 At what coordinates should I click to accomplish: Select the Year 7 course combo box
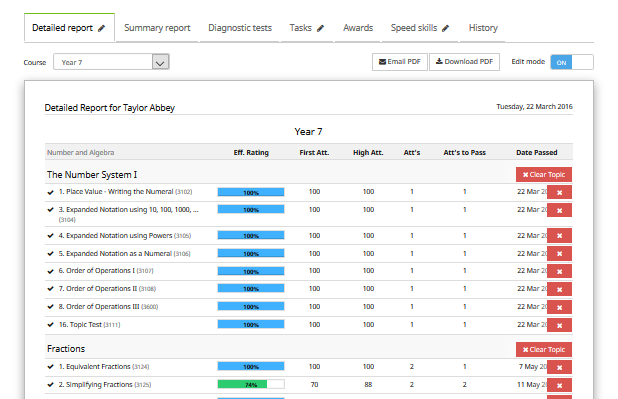(x=111, y=62)
